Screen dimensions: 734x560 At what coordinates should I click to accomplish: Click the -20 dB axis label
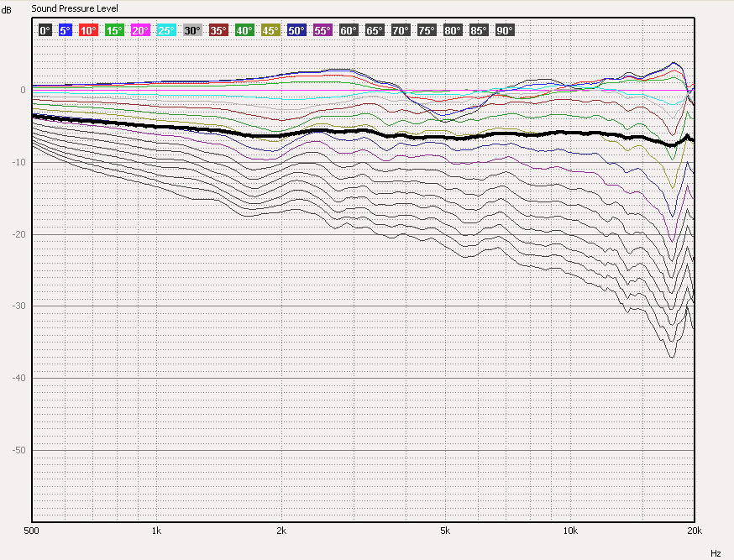pos(19,234)
